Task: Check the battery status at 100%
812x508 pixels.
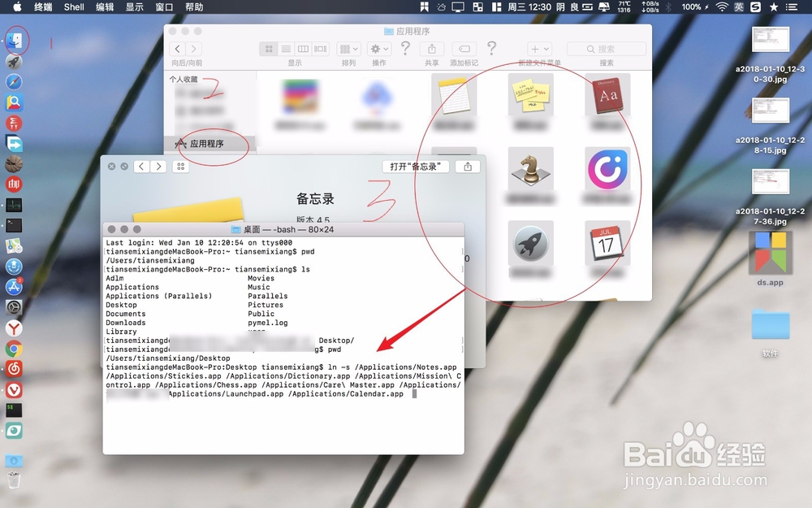Action: 693,7
